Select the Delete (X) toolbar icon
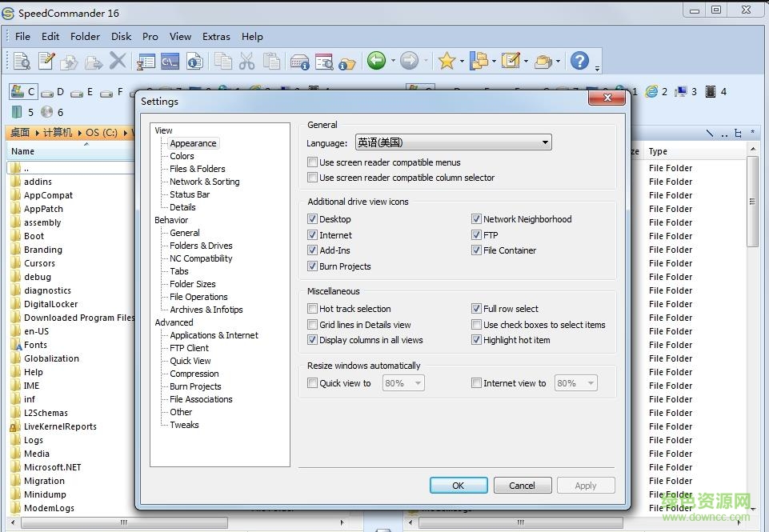Image resolution: width=769 pixels, height=532 pixels. pyautogui.click(x=119, y=61)
